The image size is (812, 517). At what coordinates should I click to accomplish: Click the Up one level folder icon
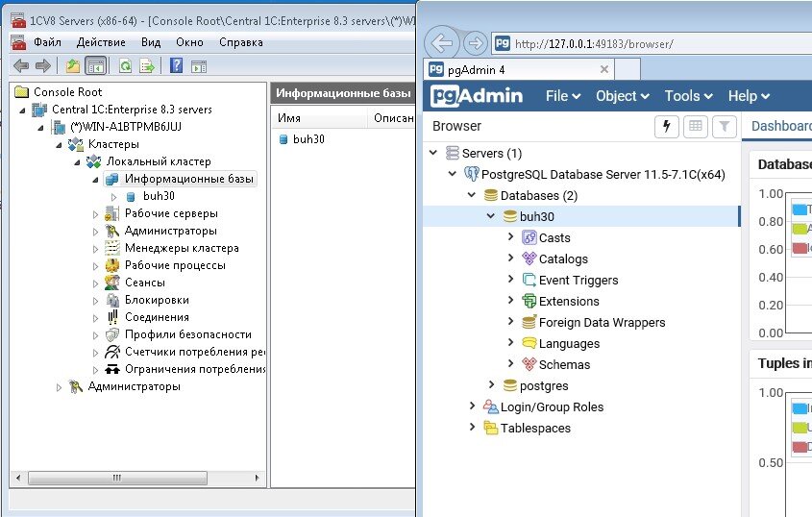pos(73,65)
